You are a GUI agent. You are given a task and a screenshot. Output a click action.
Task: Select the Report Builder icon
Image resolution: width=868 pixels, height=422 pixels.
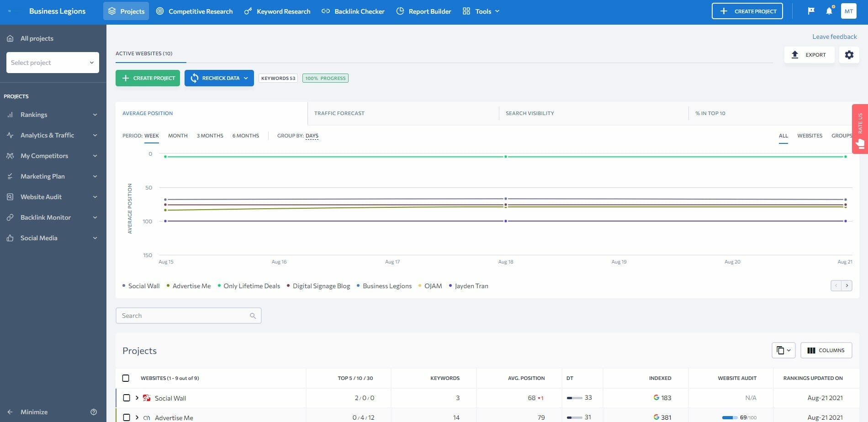coord(400,11)
